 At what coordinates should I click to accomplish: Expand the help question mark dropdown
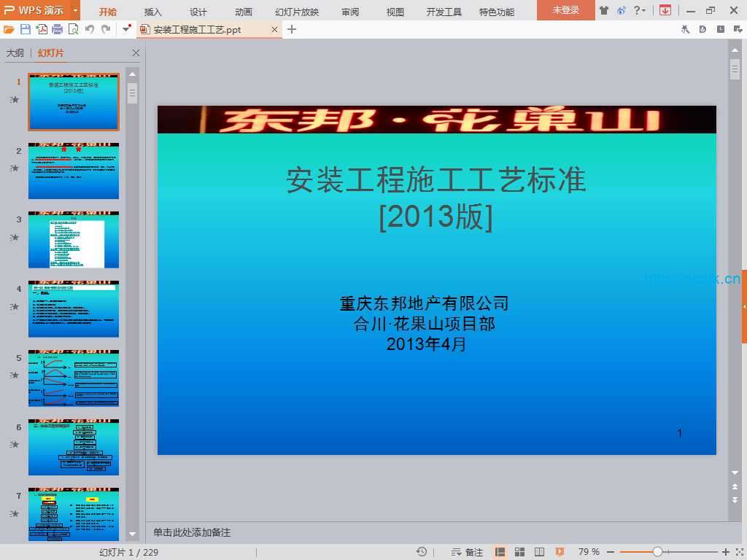pos(640,10)
